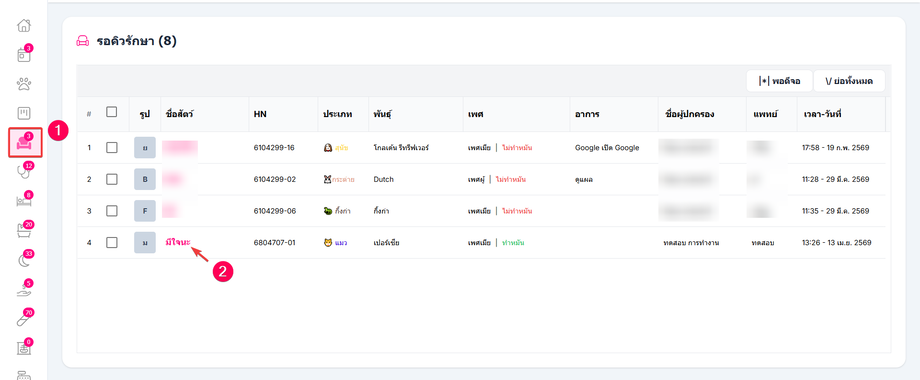Click HN value 6104299-06

coord(275,211)
